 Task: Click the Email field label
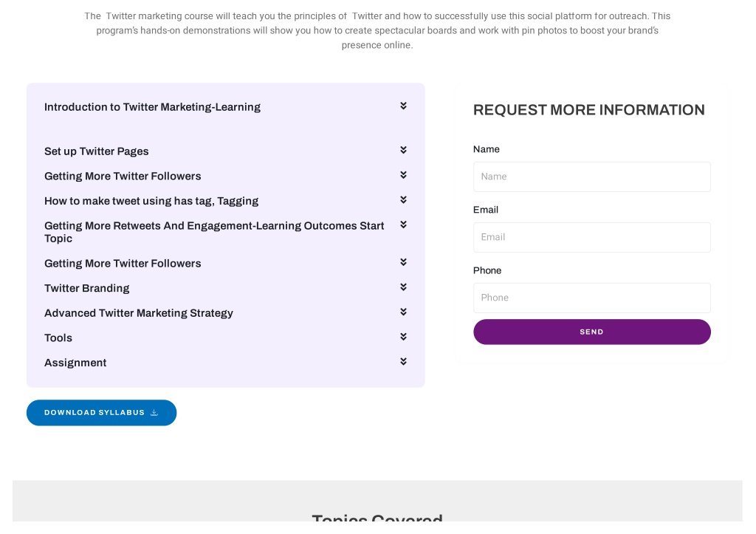point(486,210)
